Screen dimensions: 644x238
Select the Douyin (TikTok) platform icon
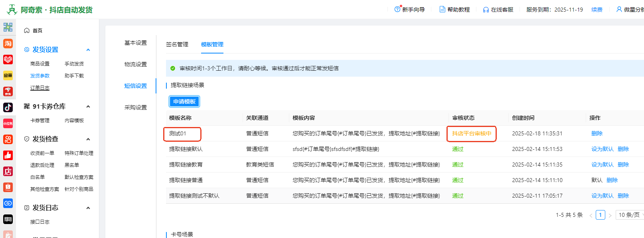(x=8, y=107)
